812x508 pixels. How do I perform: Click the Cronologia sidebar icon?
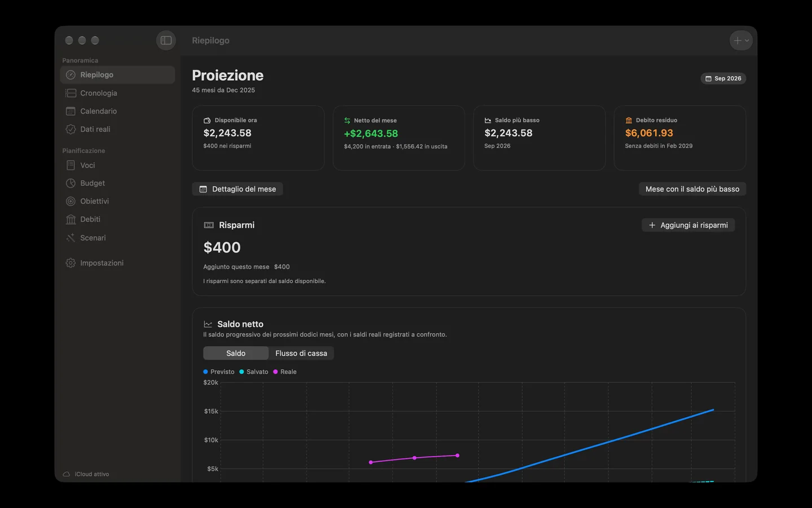[70, 93]
